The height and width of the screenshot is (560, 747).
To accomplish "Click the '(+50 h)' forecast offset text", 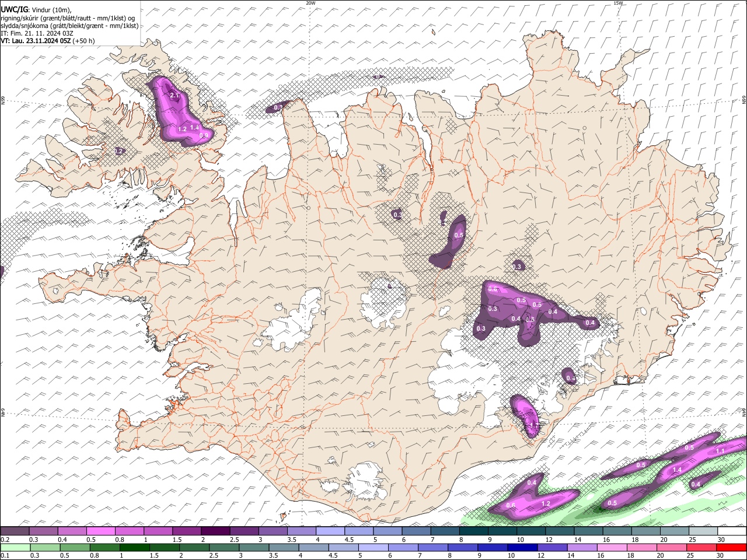I will [x=83, y=41].
